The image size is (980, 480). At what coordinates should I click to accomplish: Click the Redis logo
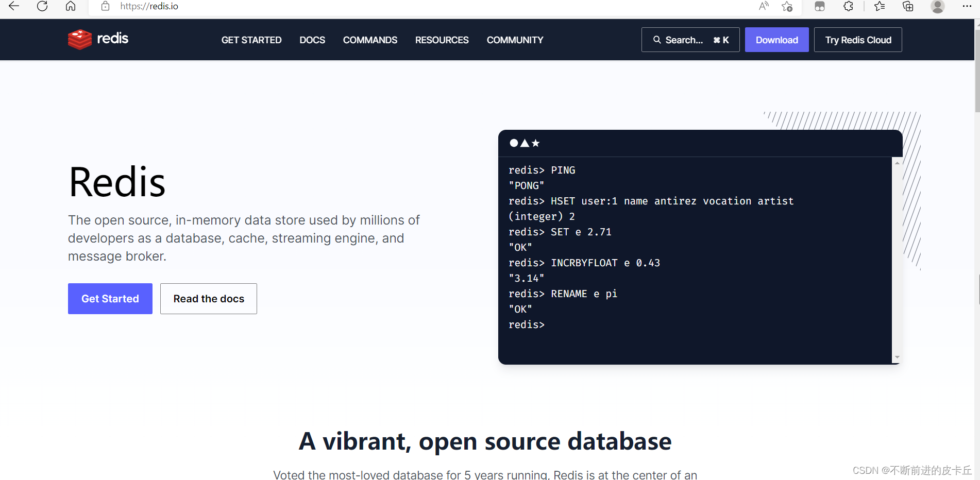click(x=98, y=39)
